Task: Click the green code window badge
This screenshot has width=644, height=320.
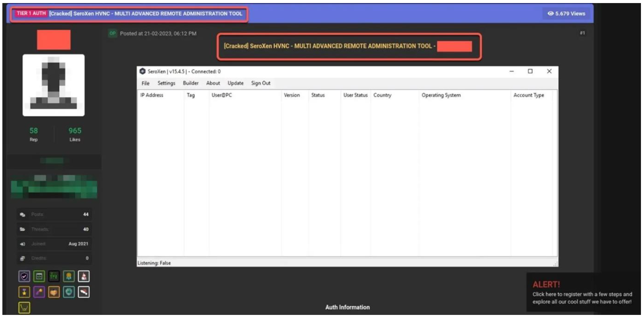Action: (x=39, y=277)
